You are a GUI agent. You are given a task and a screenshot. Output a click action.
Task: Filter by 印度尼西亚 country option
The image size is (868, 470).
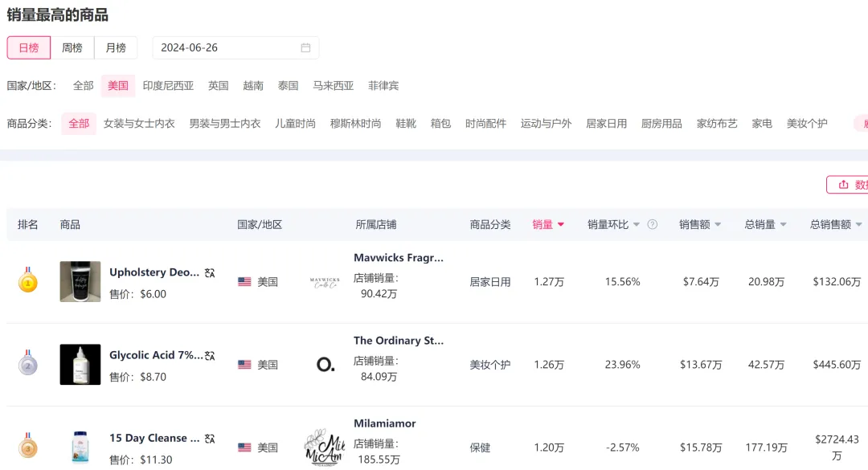click(x=168, y=85)
